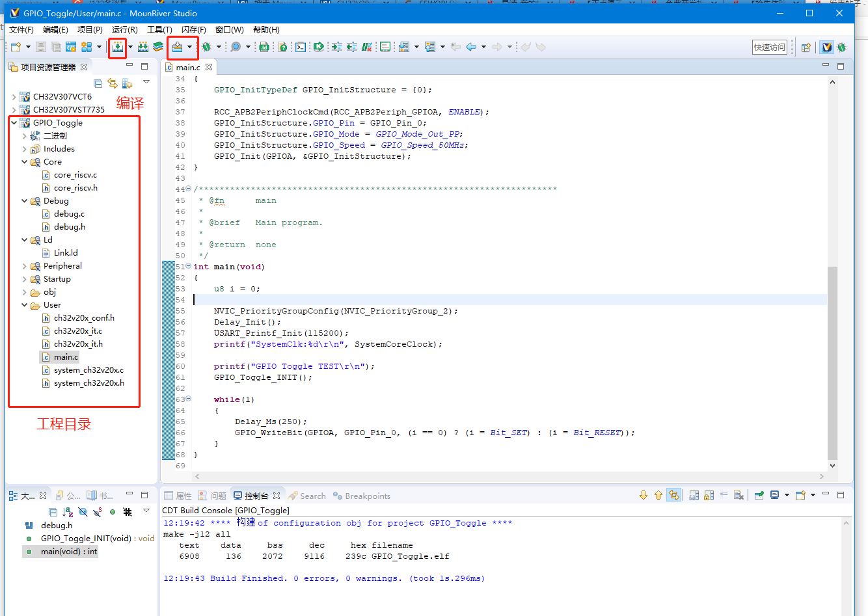The width and height of the screenshot is (868, 616).
Task: Click the debug bug icon in toolbar
Action: click(206, 47)
